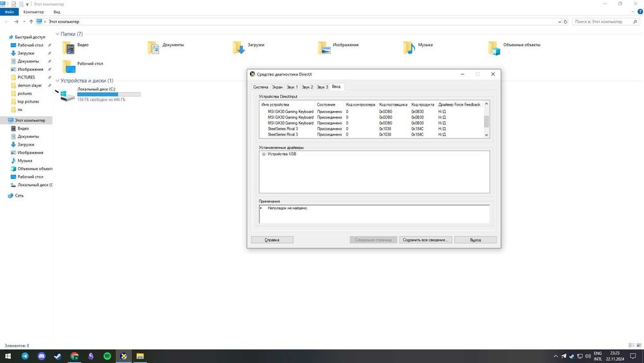Open Telegram from the taskbar
The width and height of the screenshot is (644, 363).
25,356
